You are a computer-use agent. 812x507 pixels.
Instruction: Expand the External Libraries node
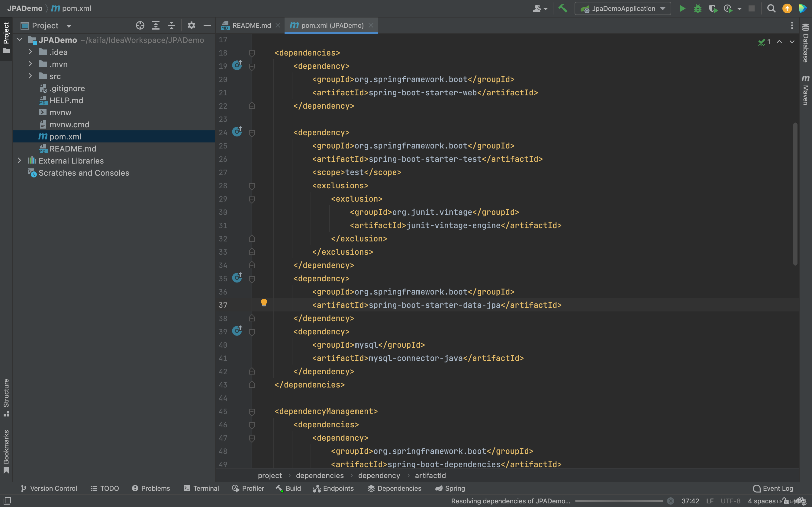pyautogui.click(x=19, y=161)
